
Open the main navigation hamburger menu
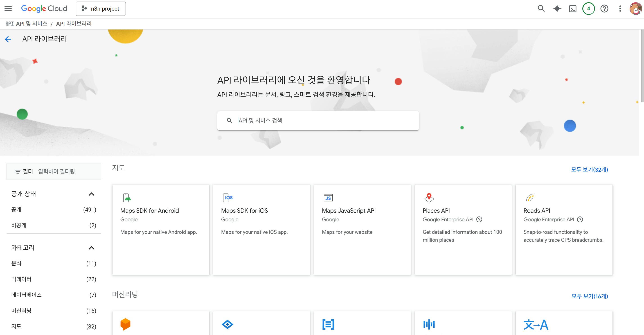click(8, 9)
